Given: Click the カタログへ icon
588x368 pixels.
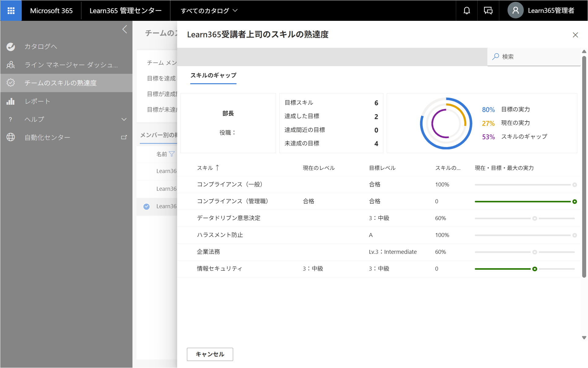Looking at the screenshot, I should click(11, 47).
